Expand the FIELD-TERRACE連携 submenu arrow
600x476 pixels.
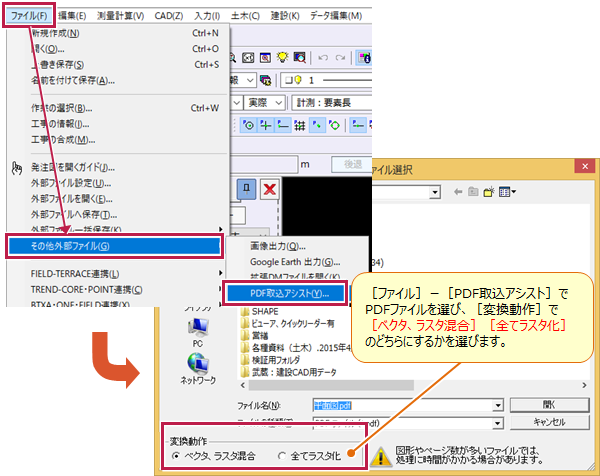click(220, 273)
